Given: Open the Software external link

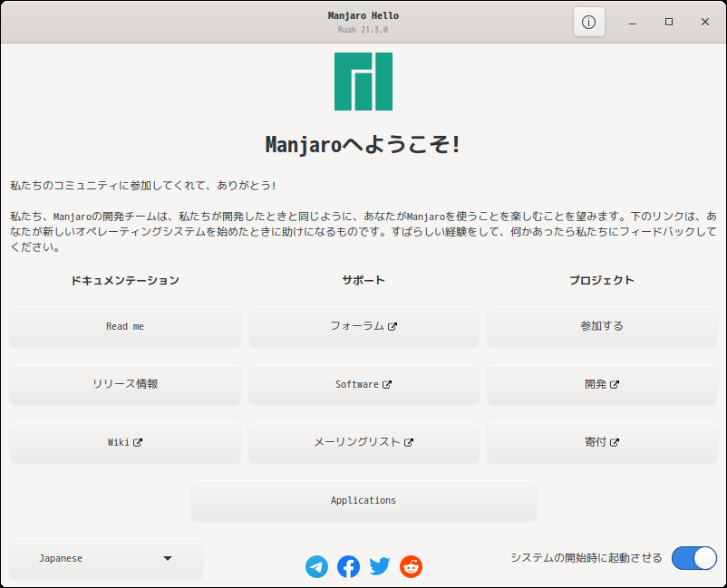Looking at the screenshot, I should click(363, 384).
